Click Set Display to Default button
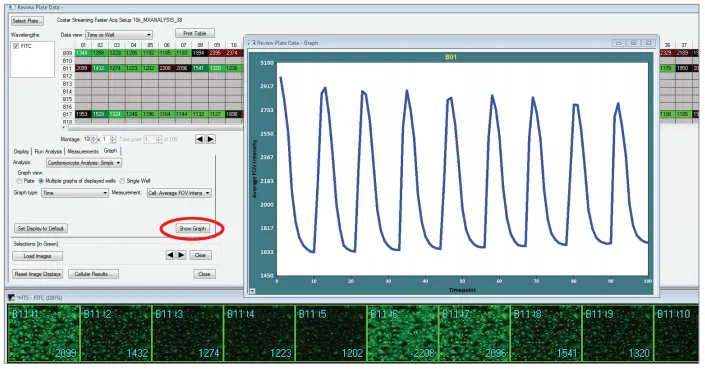705x369 pixels. tap(40, 228)
